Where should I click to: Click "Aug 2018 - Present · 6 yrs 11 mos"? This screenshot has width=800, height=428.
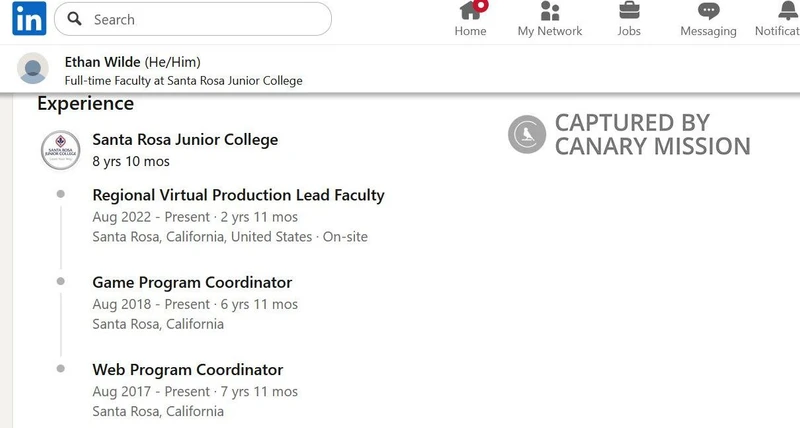coord(195,304)
